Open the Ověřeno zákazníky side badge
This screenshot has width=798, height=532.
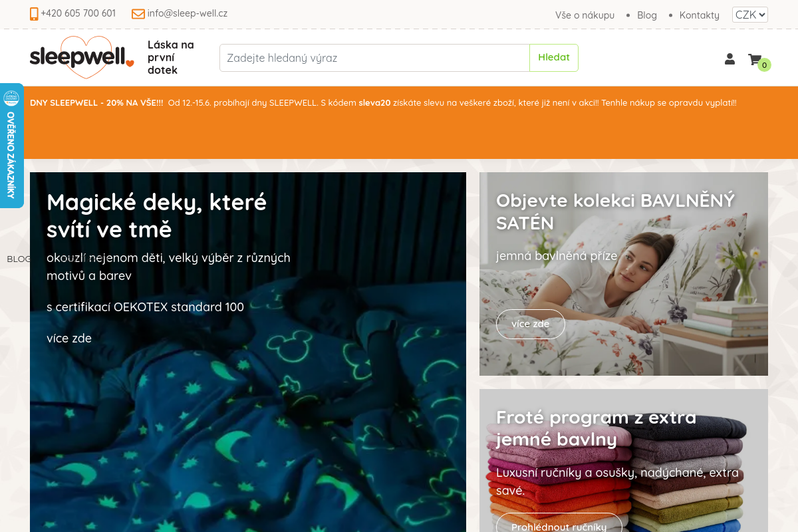11,146
